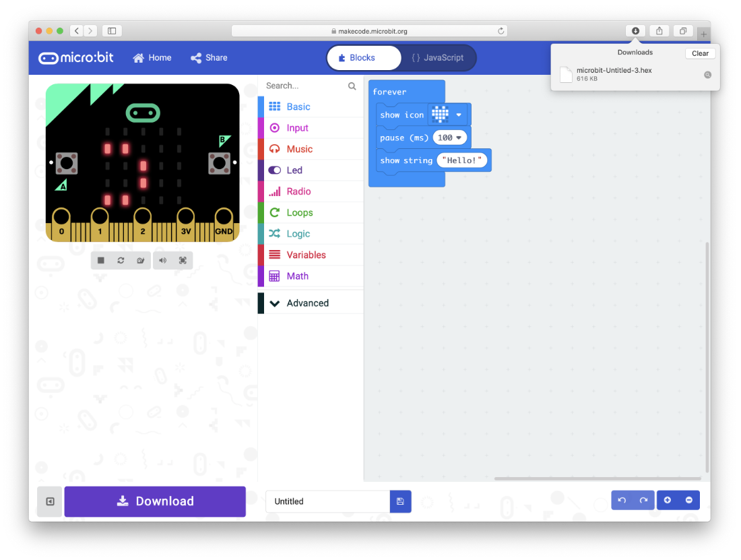Zoom out the workspace
Image resolution: width=741 pixels, height=560 pixels.
(689, 501)
